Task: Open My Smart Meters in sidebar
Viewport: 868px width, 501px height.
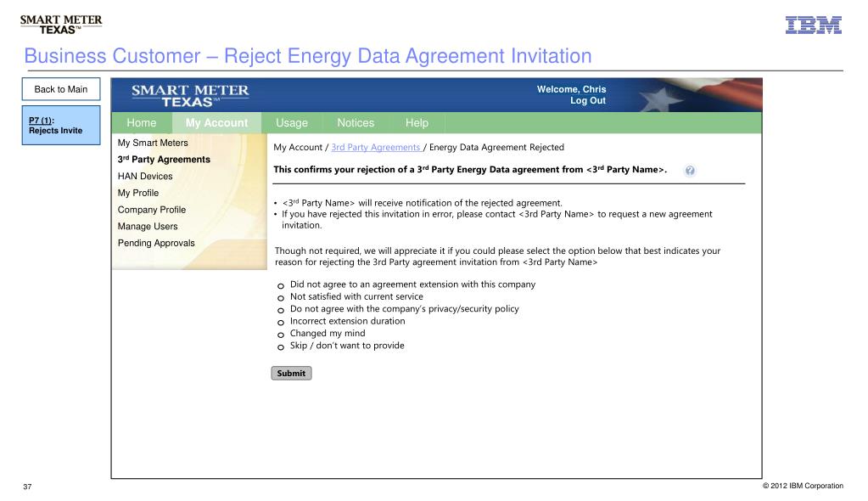Action: 153,143
